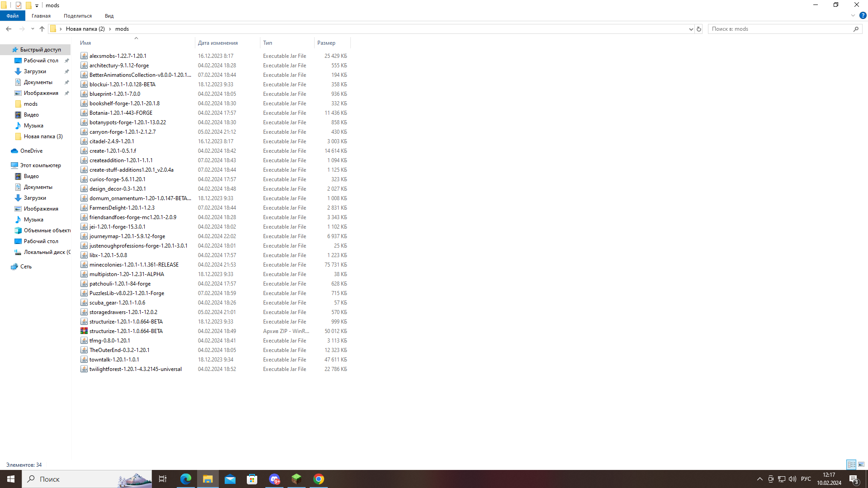This screenshot has width=868, height=488.
Task: Open mods folder in sidebar
Action: click(31, 104)
